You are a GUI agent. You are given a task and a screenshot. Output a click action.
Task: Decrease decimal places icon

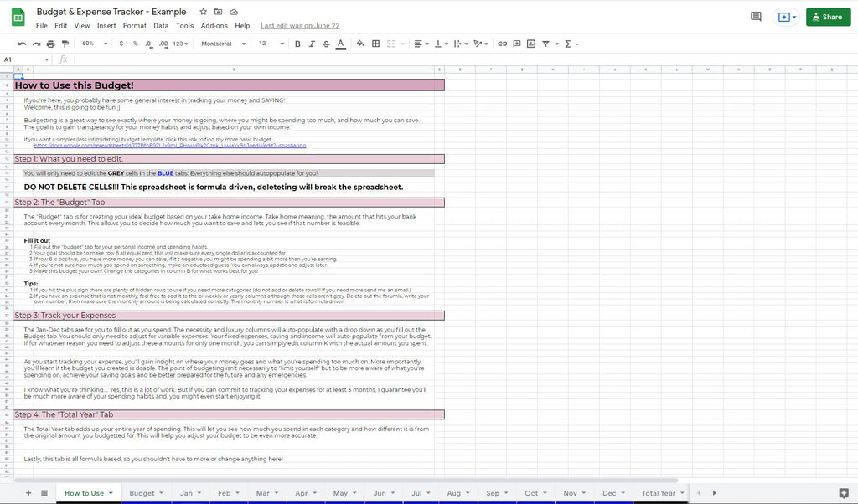[149, 44]
